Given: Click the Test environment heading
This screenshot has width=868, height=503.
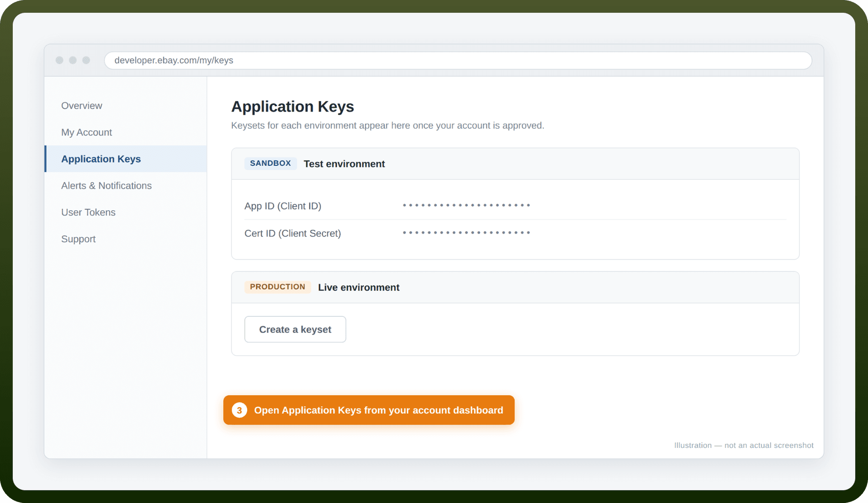Looking at the screenshot, I should (344, 164).
